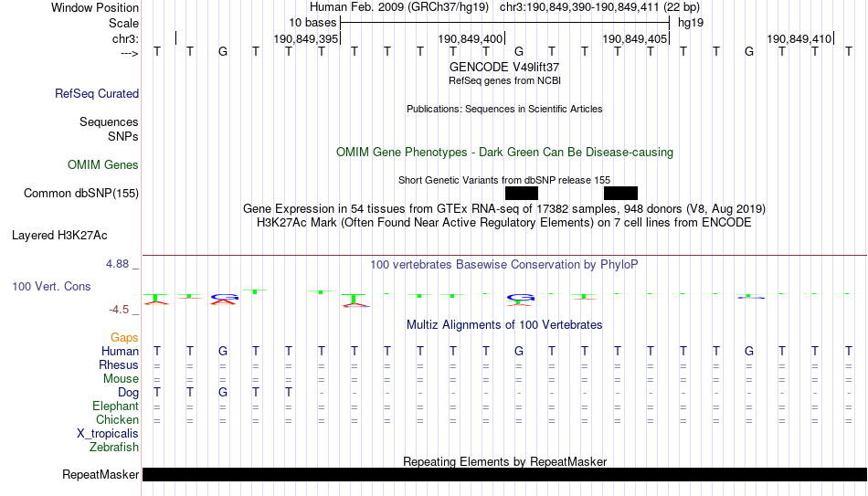The height and width of the screenshot is (496, 868).
Task: Click the chr3:190,849,390-190,849,411 window coordinates
Action: click(x=579, y=7)
